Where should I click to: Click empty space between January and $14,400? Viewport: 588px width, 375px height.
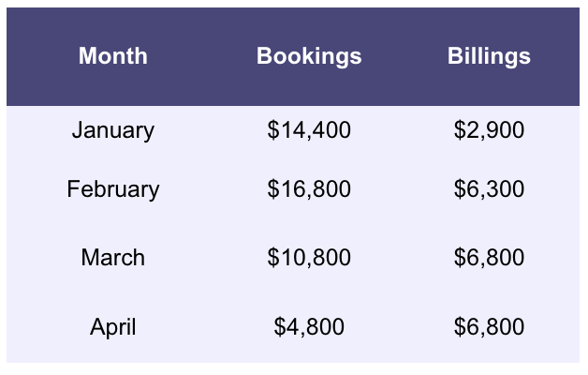pos(211,129)
